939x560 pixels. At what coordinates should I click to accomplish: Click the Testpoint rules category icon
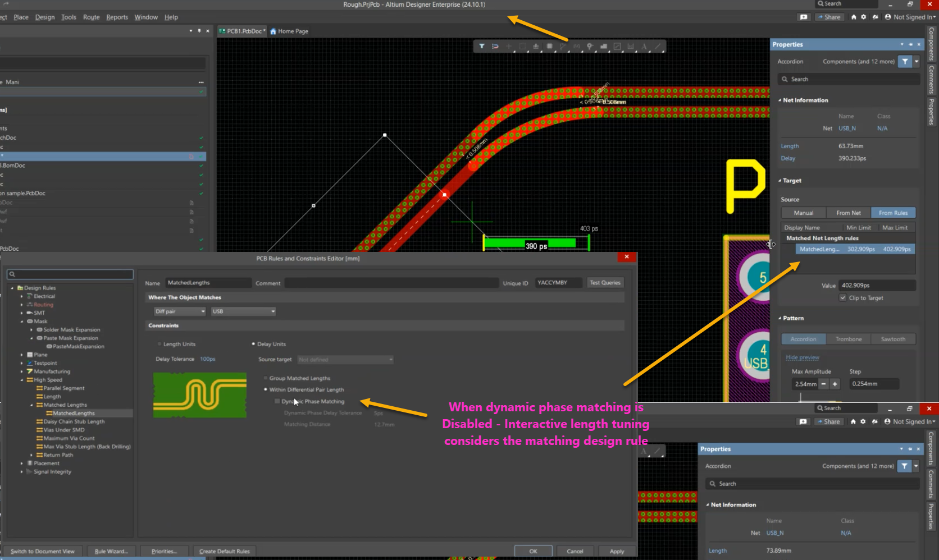(30, 363)
